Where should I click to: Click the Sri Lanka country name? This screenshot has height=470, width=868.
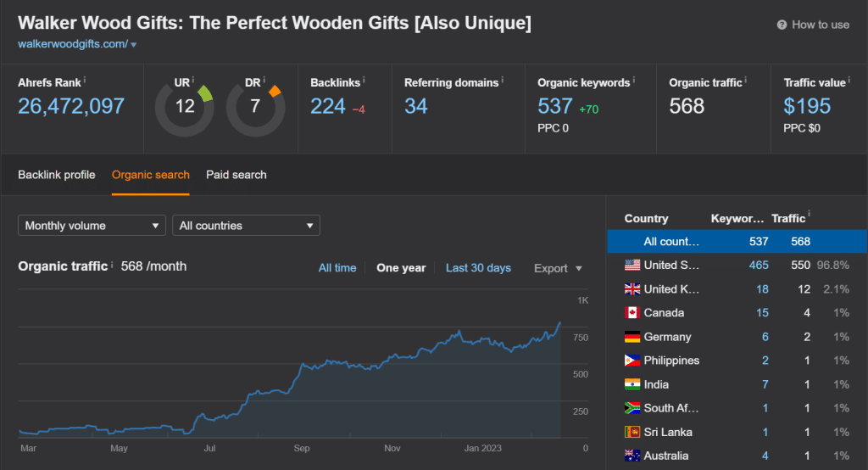[668, 432]
